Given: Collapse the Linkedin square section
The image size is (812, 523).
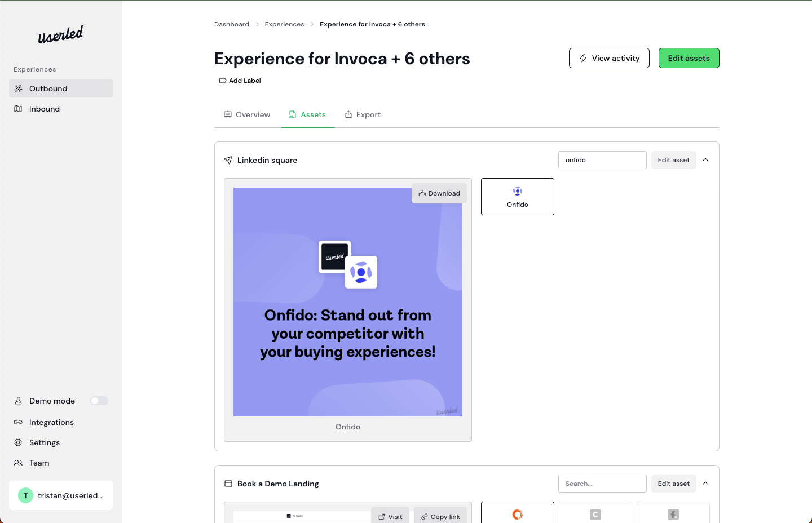Looking at the screenshot, I should 705,160.
